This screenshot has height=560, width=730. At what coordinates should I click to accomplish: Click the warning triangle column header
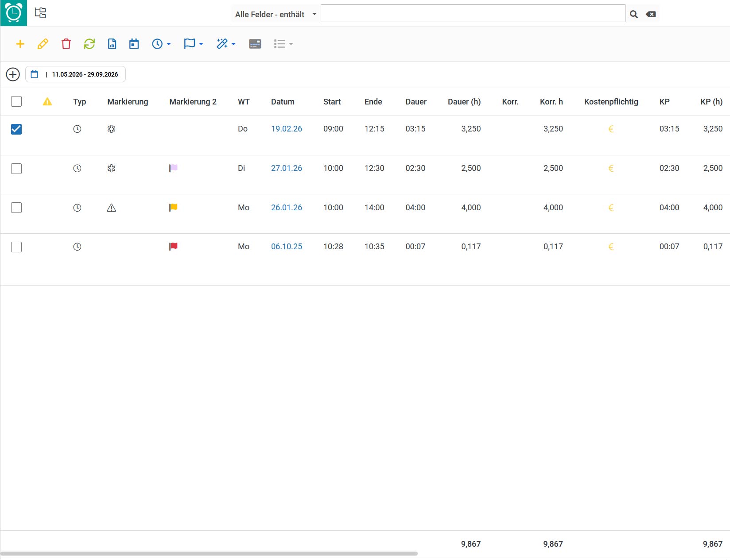(x=47, y=102)
